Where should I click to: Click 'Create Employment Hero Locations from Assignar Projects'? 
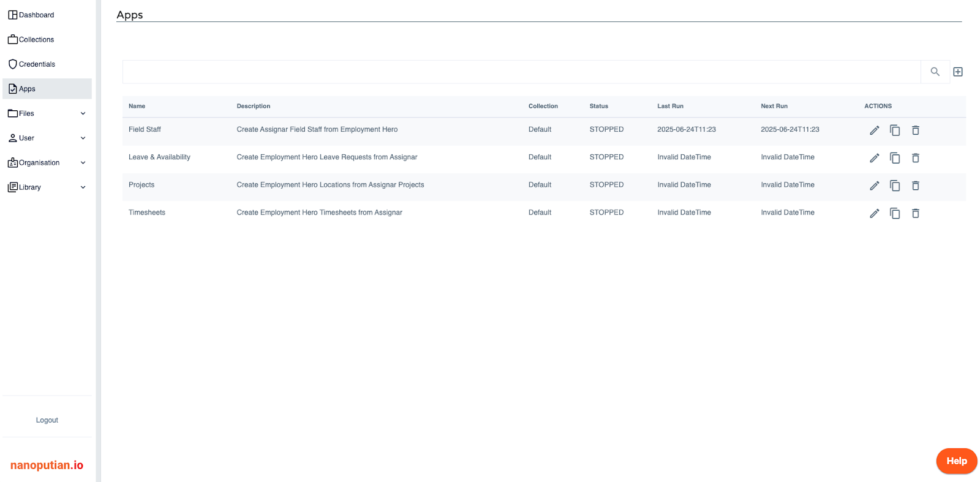click(x=330, y=184)
